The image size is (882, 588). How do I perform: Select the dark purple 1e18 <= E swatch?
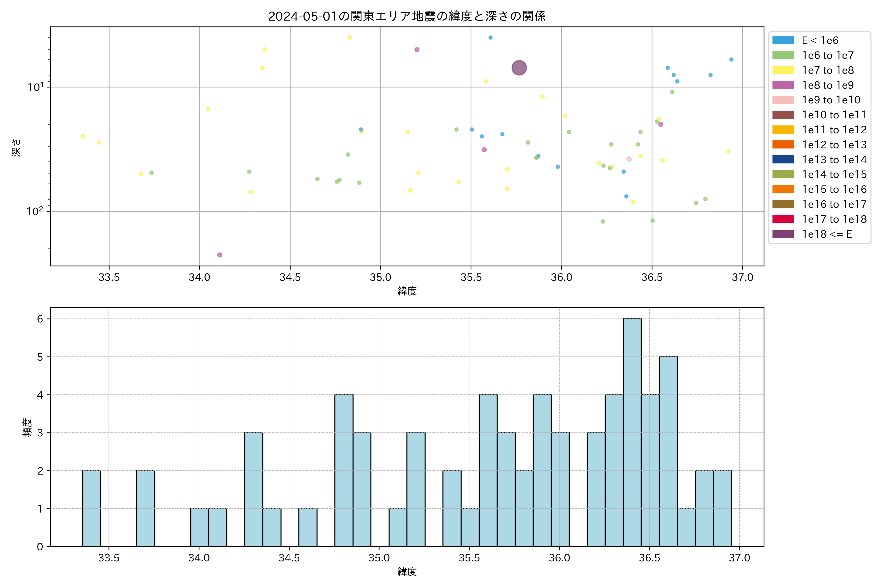point(783,234)
